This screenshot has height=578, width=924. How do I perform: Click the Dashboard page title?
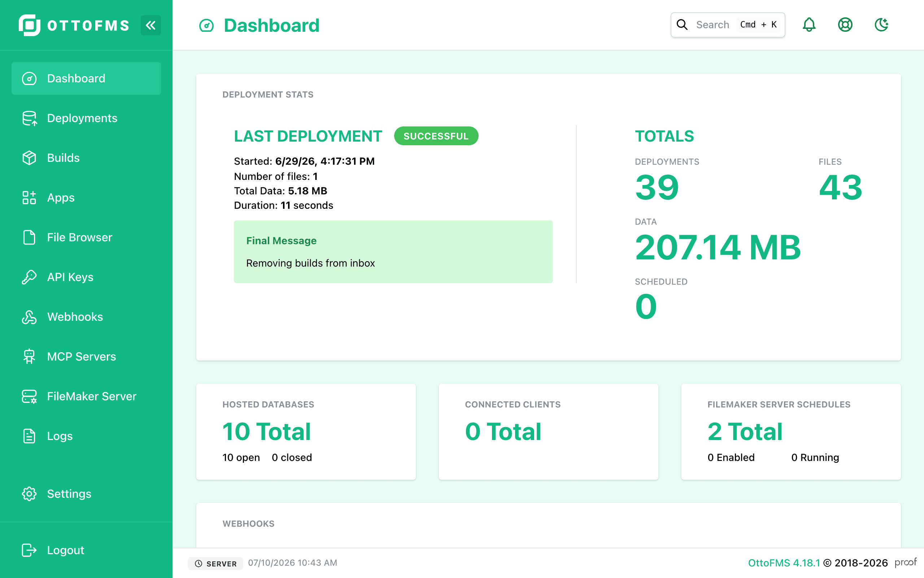[271, 26]
